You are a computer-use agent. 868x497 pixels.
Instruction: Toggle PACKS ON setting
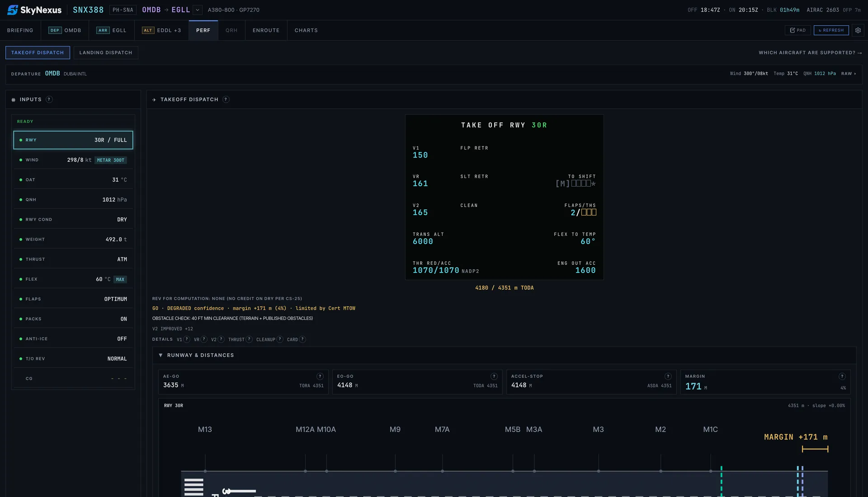(73, 319)
